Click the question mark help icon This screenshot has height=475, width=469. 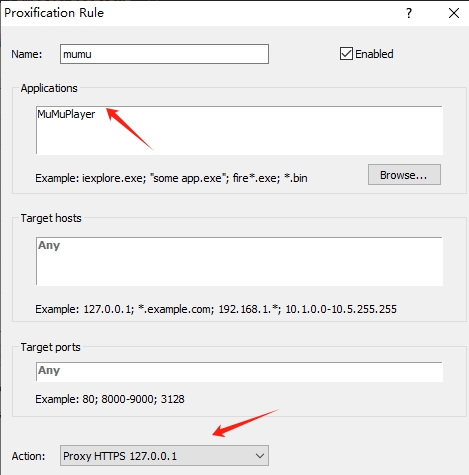pyautogui.click(x=409, y=13)
